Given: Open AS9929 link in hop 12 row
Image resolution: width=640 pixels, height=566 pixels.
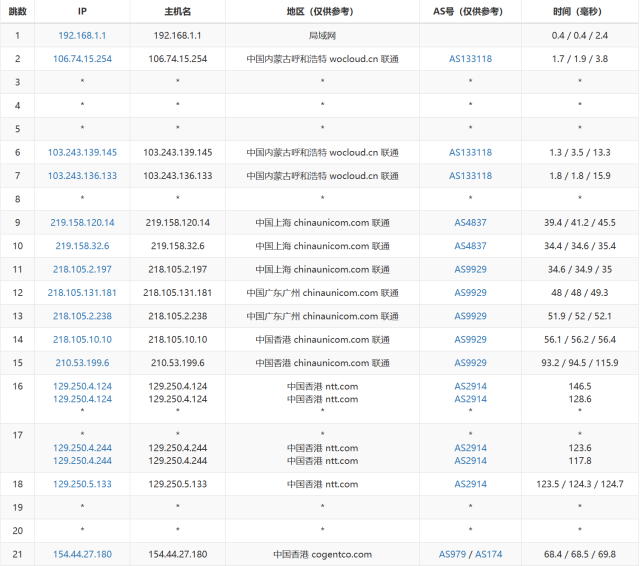Looking at the screenshot, I should click(x=470, y=293).
